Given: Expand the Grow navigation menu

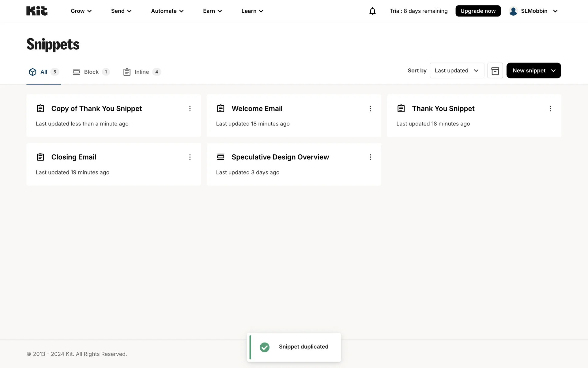Looking at the screenshot, I should tap(81, 11).
